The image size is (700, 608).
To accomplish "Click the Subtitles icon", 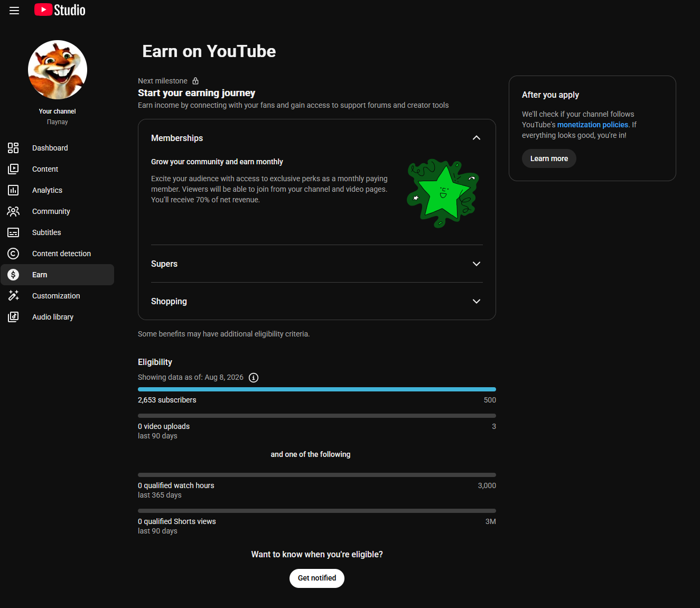I will (13, 232).
